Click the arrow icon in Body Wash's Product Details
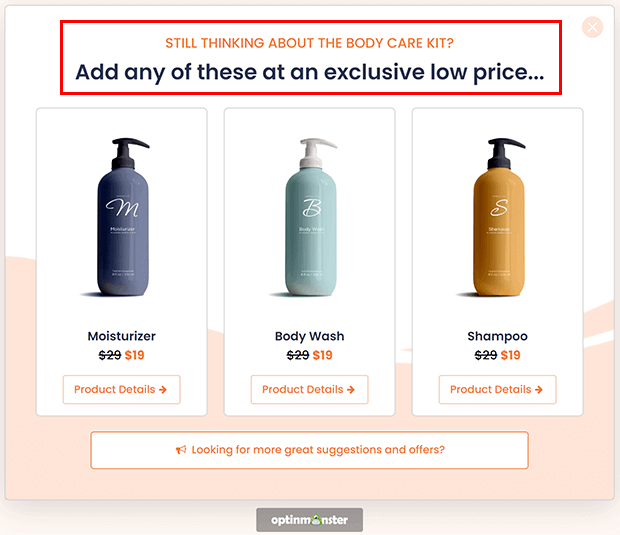620x535 pixels. point(351,390)
